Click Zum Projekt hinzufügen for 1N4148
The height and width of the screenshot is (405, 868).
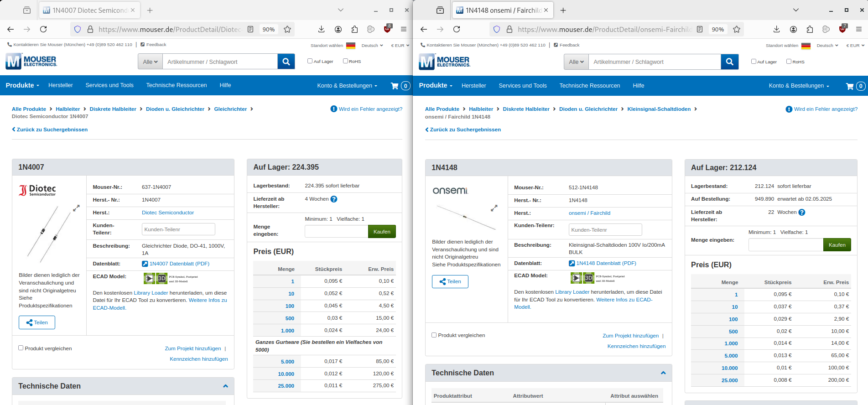[x=630, y=336]
